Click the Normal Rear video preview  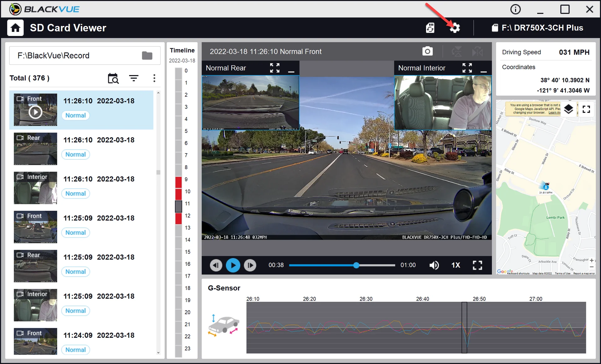(250, 103)
